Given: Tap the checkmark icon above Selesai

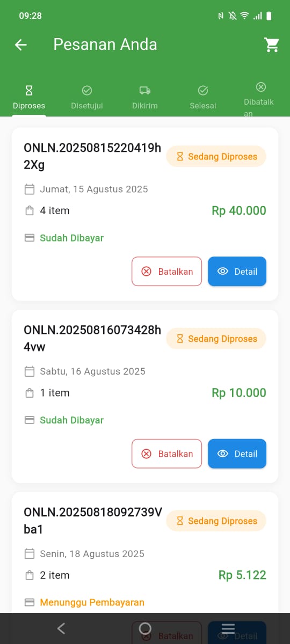Looking at the screenshot, I should point(203,90).
